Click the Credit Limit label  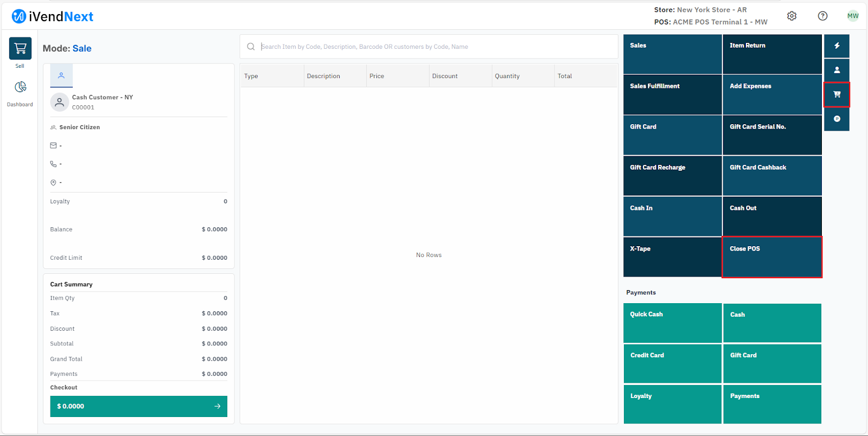pyautogui.click(x=66, y=258)
